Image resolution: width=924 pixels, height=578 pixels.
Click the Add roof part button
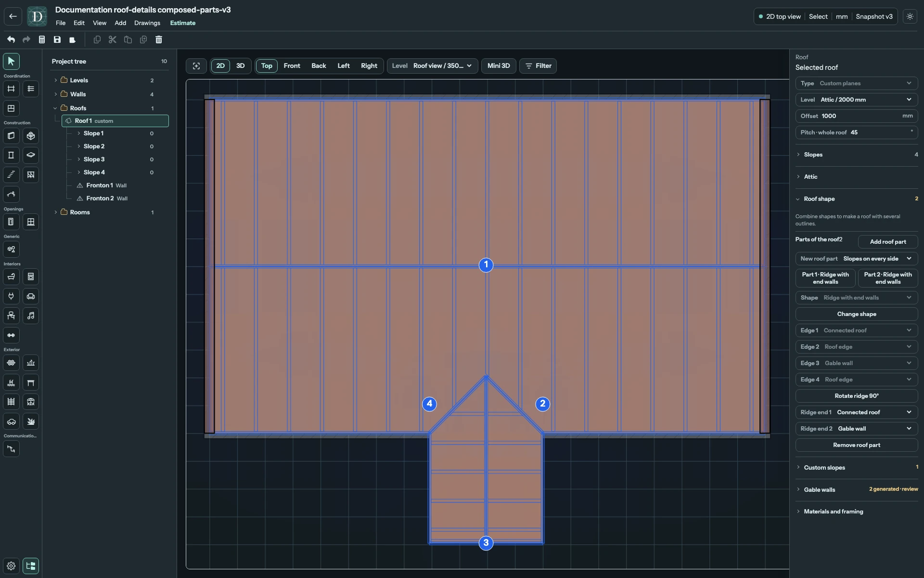coord(887,242)
